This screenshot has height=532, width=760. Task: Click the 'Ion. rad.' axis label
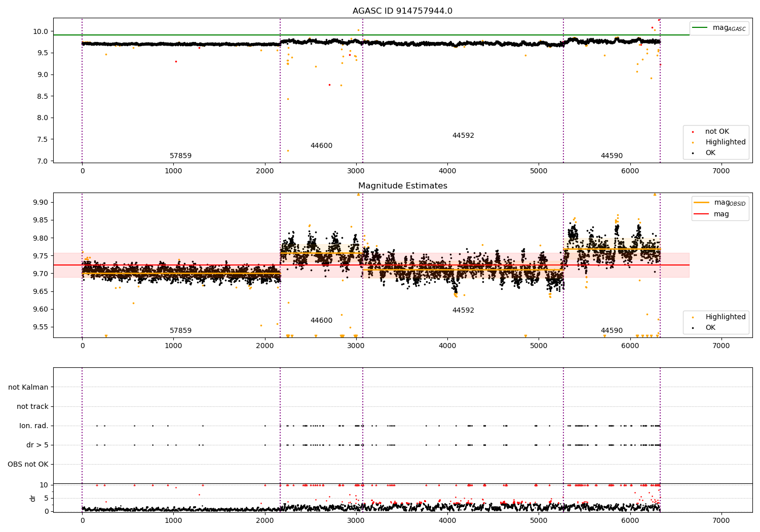click(34, 426)
